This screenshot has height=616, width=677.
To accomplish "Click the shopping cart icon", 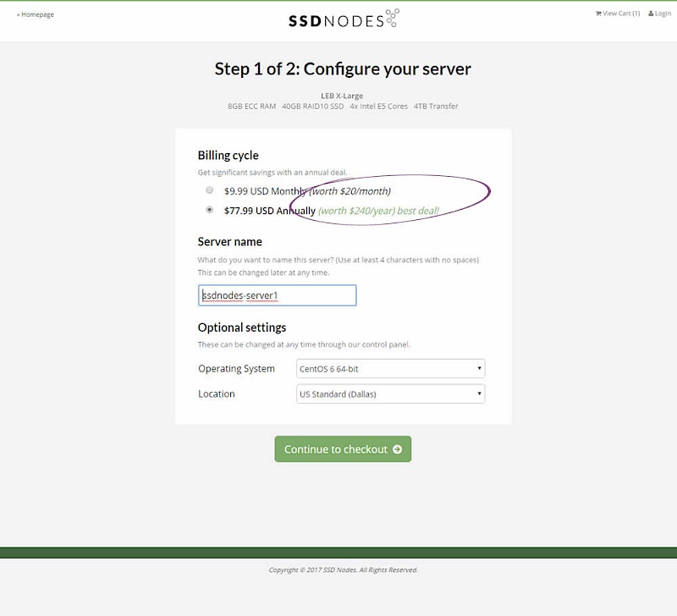I will (598, 14).
